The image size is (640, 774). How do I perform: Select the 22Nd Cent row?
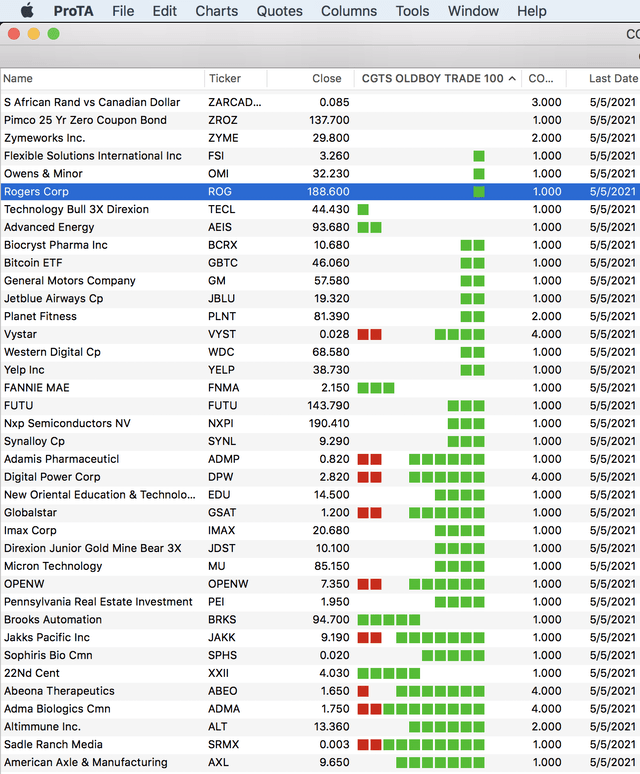pyautogui.click(x=320, y=673)
